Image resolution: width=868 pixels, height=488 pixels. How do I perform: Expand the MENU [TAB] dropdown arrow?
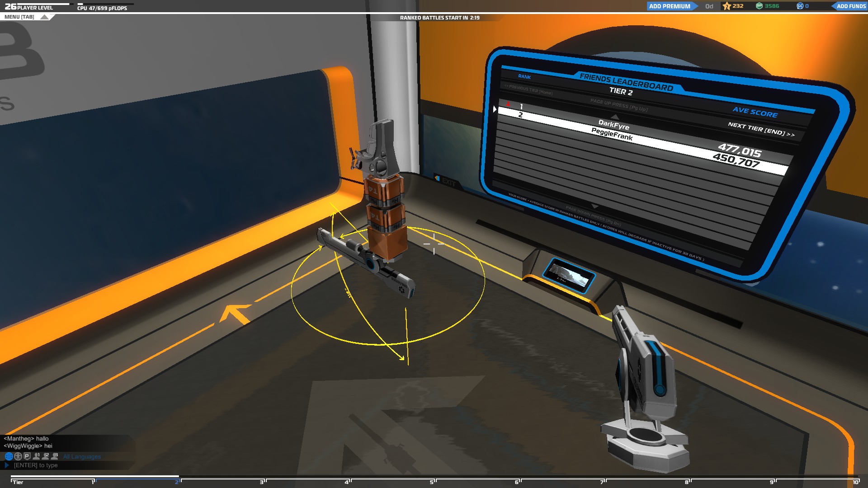tap(44, 17)
